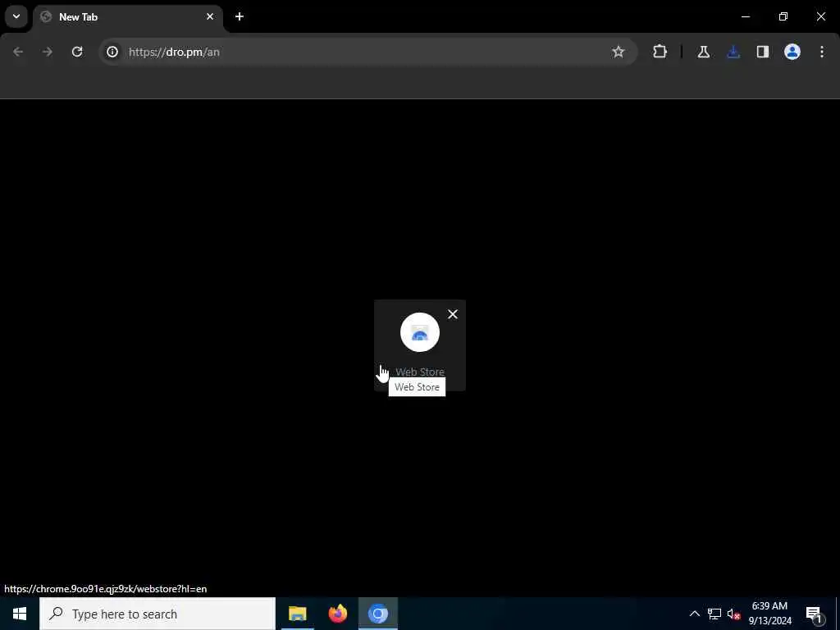Switch to Chrome taskbar icon
Image resolution: width=840 pixels, height=630 pixels.
click(x=378, y=614)
